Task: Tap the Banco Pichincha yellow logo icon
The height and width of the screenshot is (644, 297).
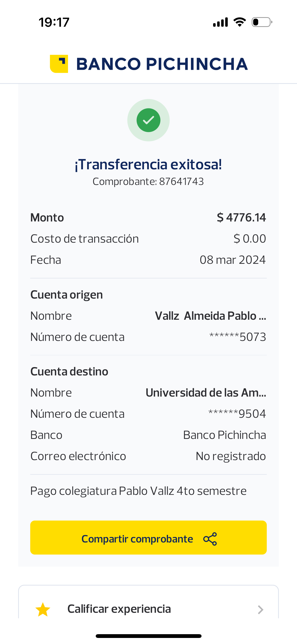Action: click(59, 64)
